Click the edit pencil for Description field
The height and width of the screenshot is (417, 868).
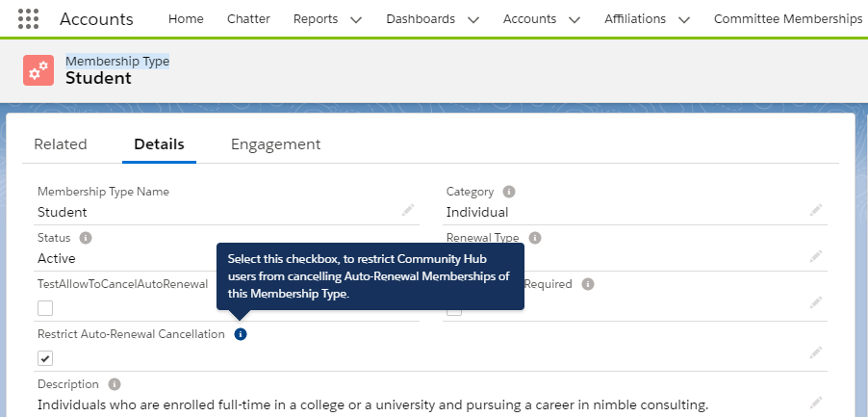coord(816,403)
